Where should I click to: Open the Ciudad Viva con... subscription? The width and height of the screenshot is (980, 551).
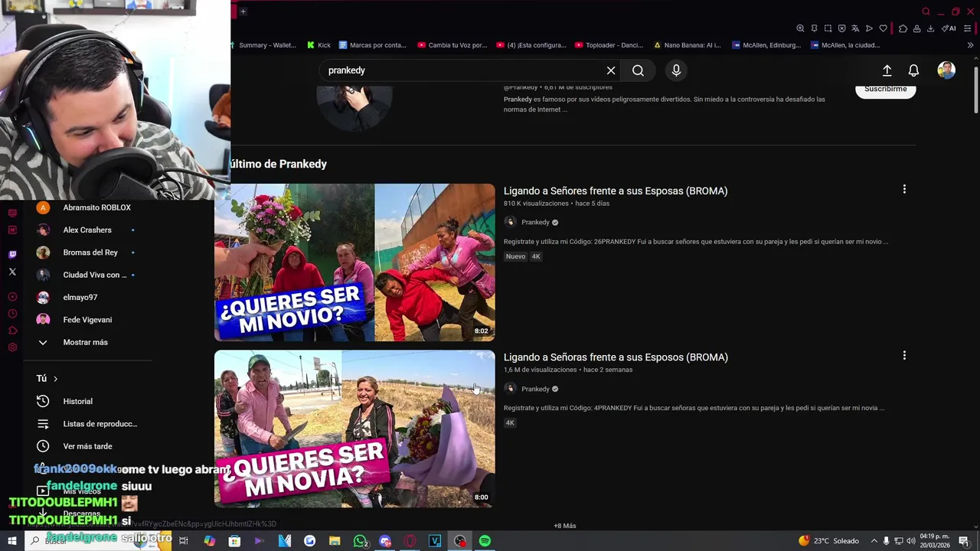point(88,275)
